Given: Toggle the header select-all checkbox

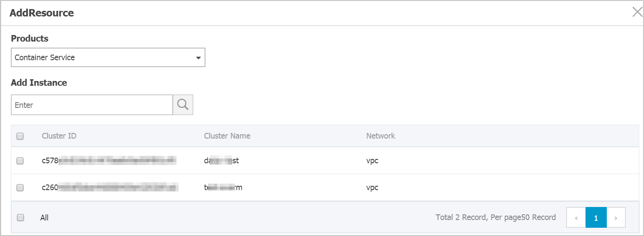Looking at the screenshot, I should click(20, 136).
